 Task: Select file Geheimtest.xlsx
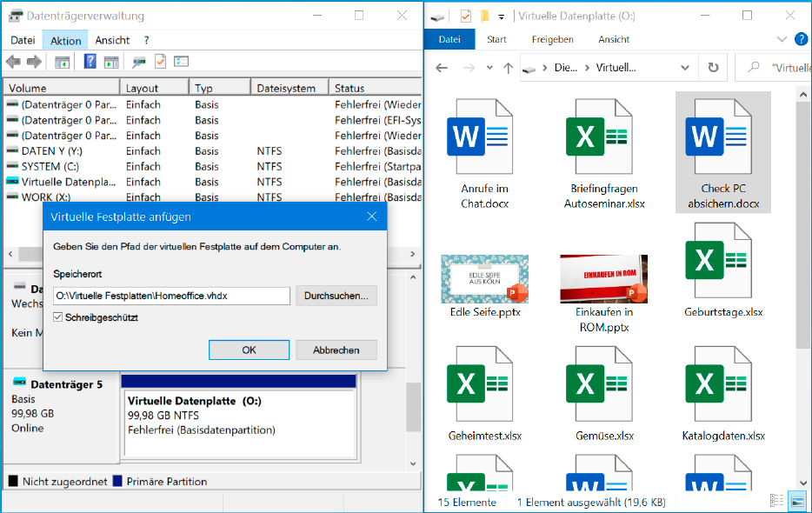click(x=485, y=393)
